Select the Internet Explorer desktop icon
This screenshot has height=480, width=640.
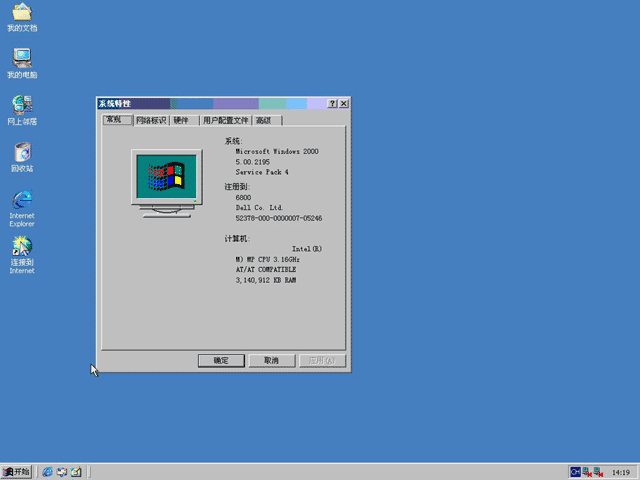[x=22, y=208]
